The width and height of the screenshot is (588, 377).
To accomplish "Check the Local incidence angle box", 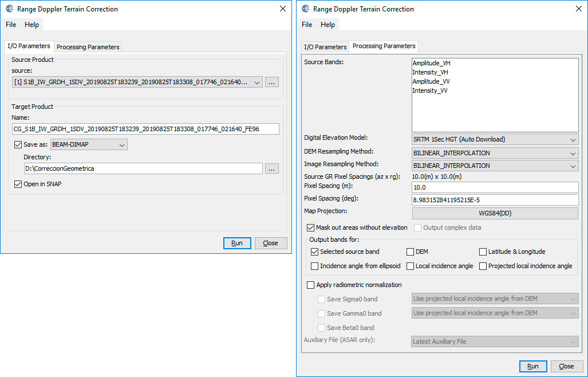I will [x=410, y=266].
